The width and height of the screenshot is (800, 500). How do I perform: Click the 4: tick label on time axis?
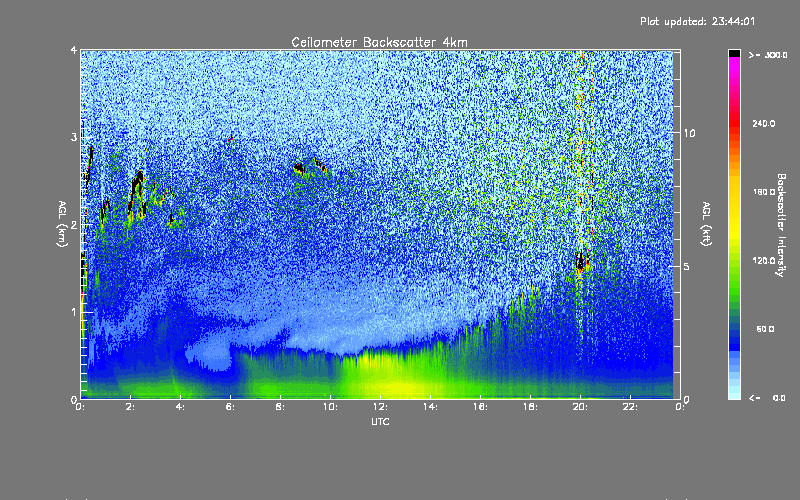point(182,407)
